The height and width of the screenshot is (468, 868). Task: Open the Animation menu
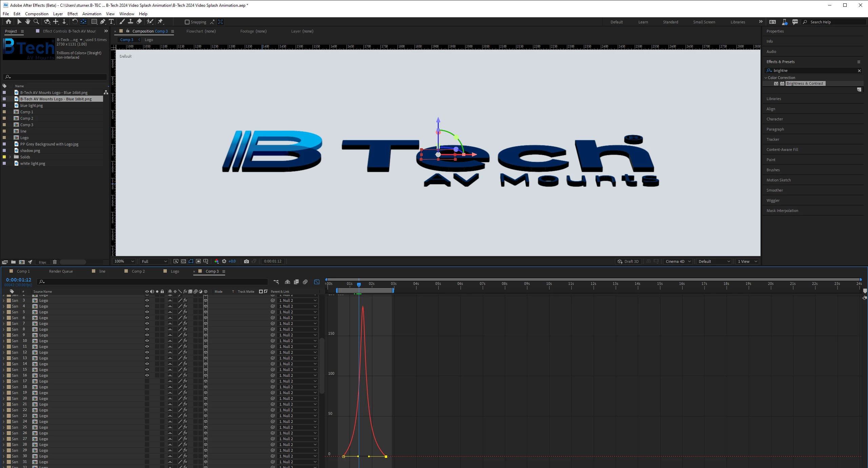(92, 14)
